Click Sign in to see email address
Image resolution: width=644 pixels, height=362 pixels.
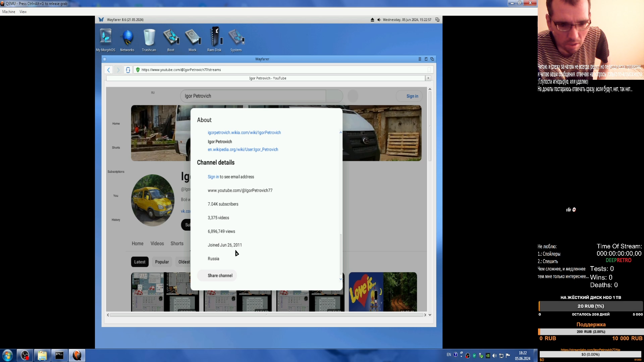coord(213,176)
